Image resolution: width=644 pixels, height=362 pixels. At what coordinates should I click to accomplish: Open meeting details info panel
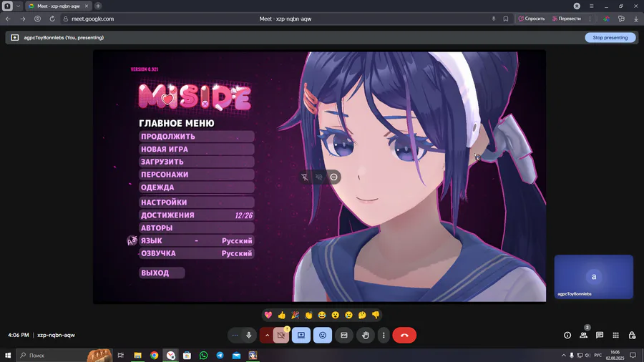pyautogui.click(x=567, y=336)
